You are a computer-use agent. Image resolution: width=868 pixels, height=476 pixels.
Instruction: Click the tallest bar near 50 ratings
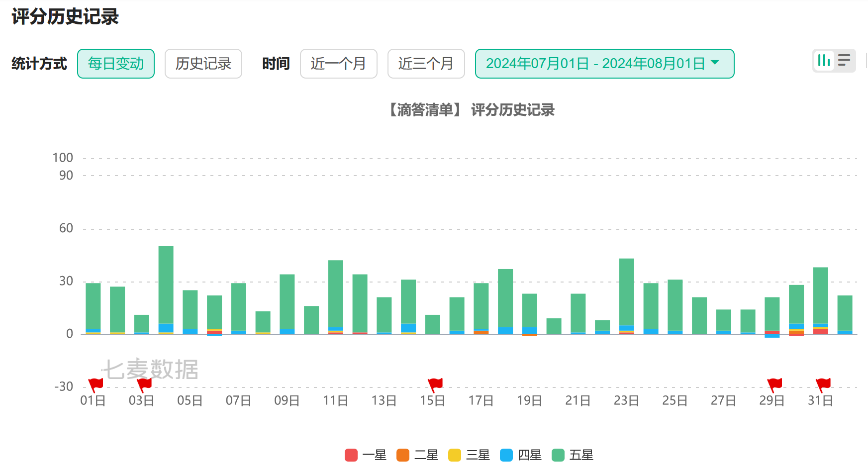click(x=166, y=290)
